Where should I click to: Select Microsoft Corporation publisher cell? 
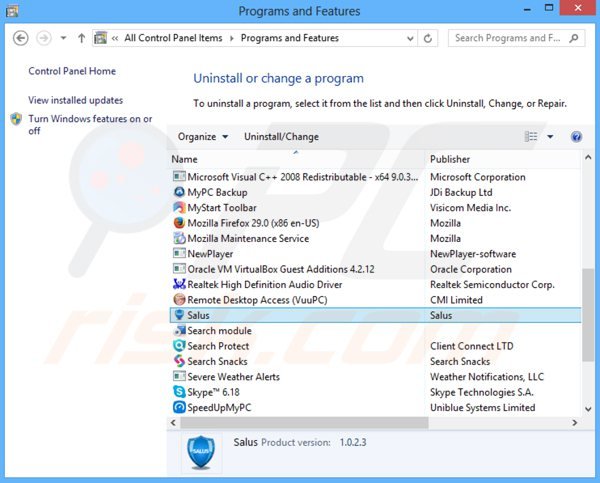pyautogui.click(x=478, y=177)
